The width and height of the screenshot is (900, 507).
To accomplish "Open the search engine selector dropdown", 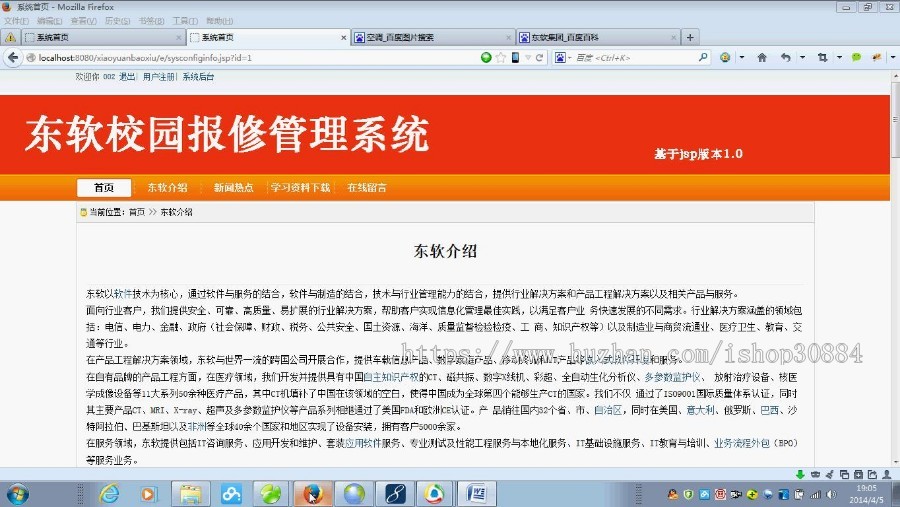I will (x=562, y=57).
